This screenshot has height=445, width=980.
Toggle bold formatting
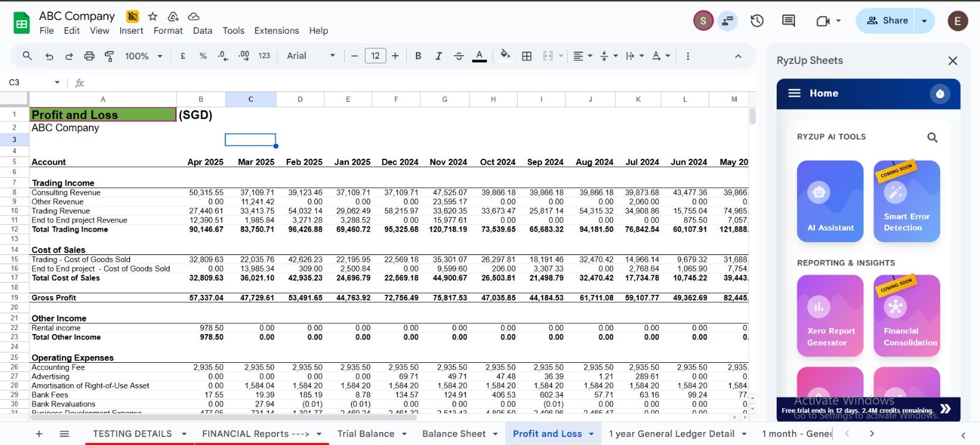pyautogui.click(x=418, y=56)
